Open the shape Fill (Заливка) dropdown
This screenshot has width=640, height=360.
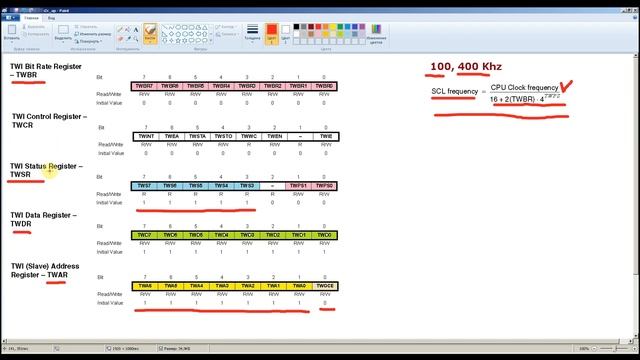227,34
